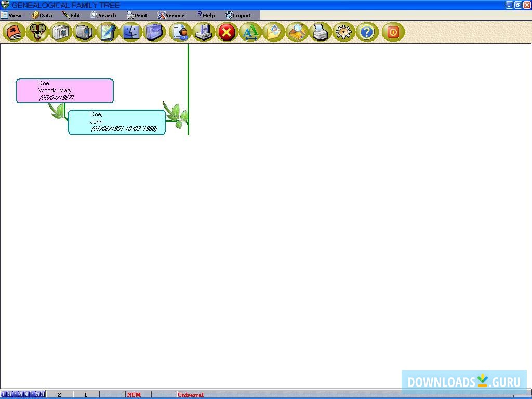
Task: Edit person details with the pen icon
Action: (x=108, y=32)
